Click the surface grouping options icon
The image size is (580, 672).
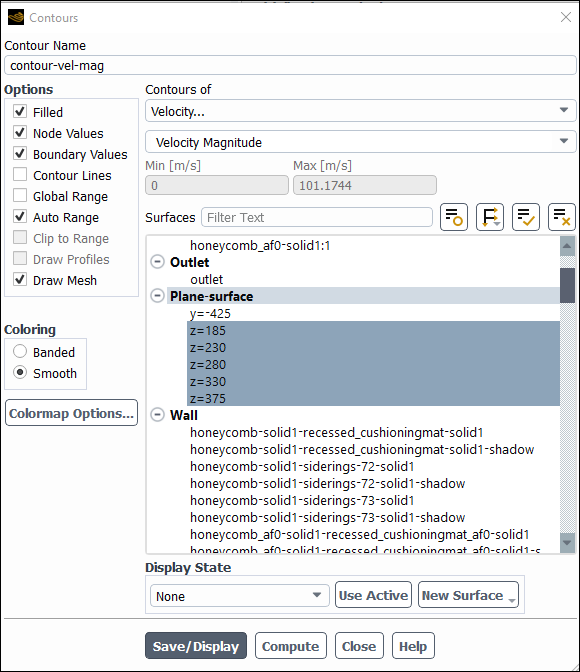coord(490,217)
